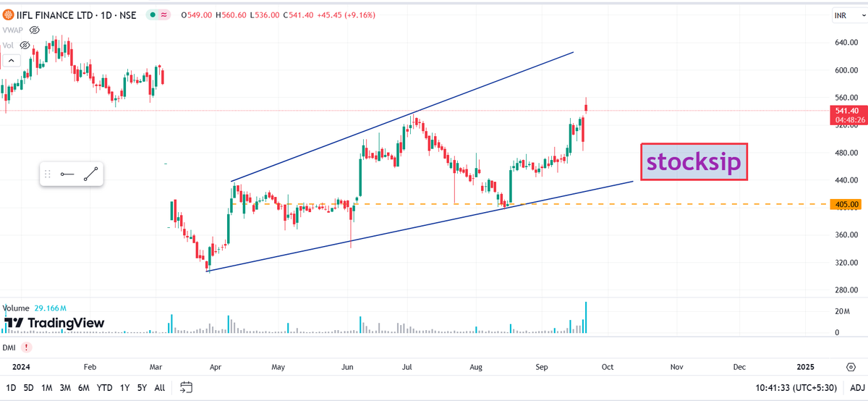Screen dimensions: 868x401
Task: Select the horizontal line drawing tool
Action: pyautogui.click(x=67, y=174)
